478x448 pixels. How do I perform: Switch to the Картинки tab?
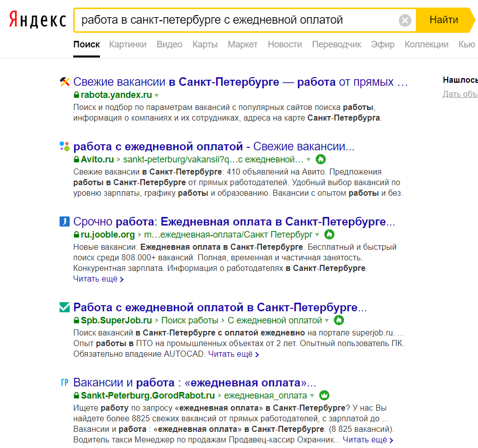click(x=128, y=44)
